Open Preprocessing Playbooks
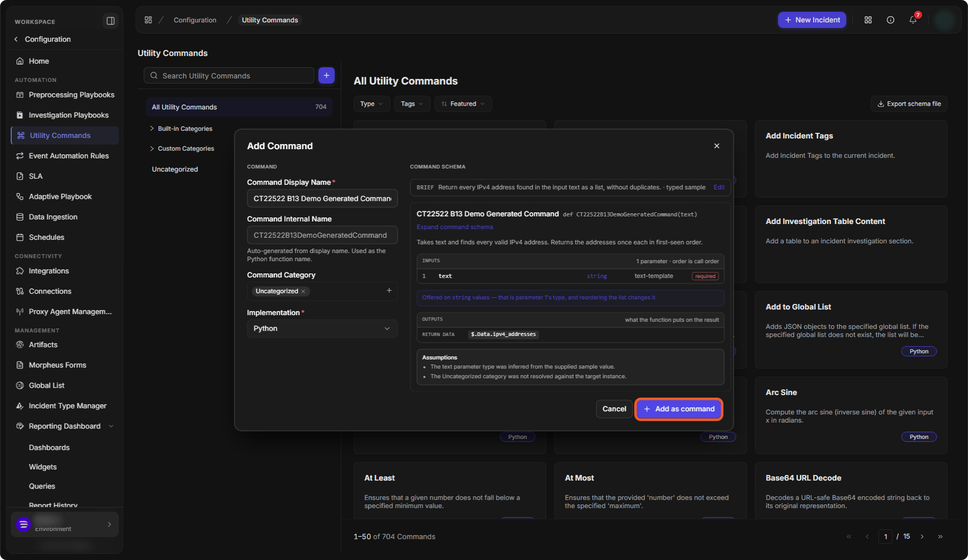Viewport: 968px width, 560px height. [65, 95]
